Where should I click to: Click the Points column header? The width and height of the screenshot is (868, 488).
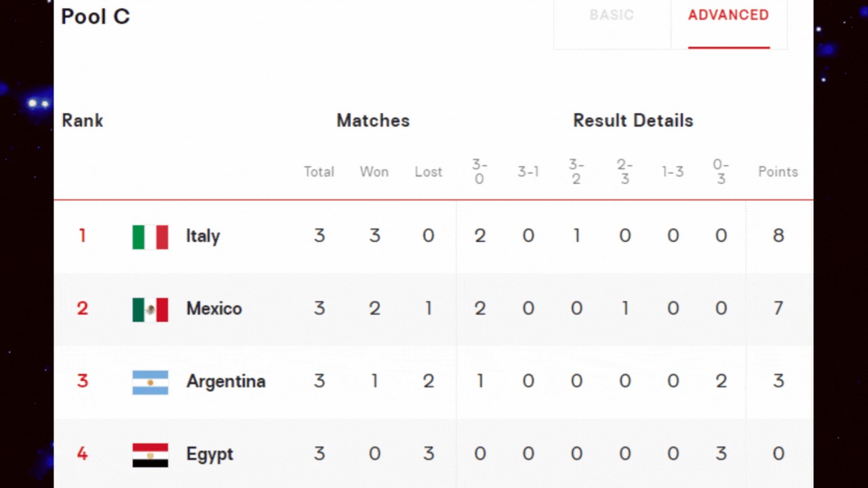[x=778, y=172]
